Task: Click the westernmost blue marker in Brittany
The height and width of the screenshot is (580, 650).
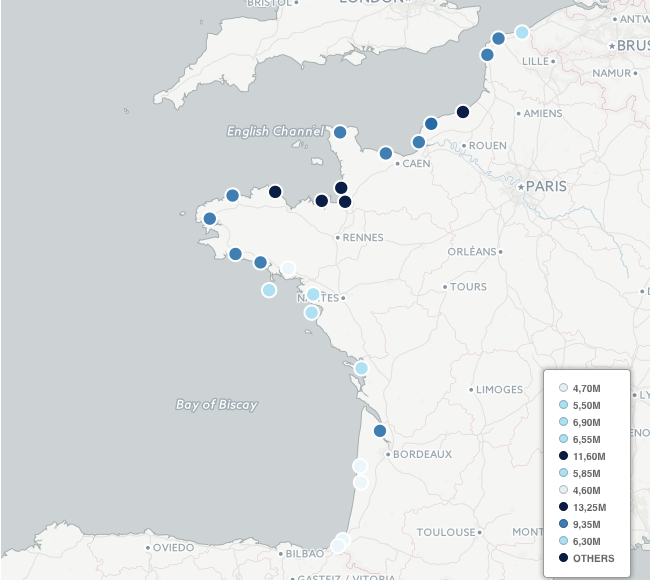Action: [x=210, y=219]
